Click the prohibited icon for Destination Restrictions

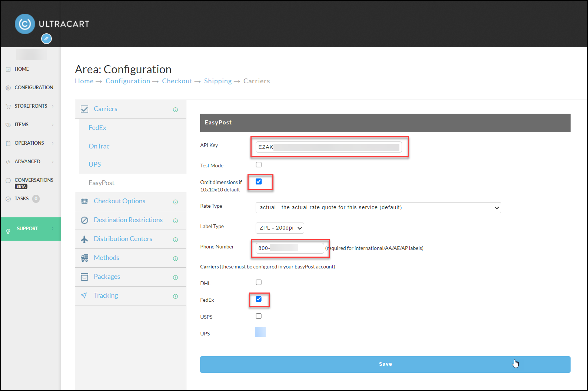pos(84,220)
